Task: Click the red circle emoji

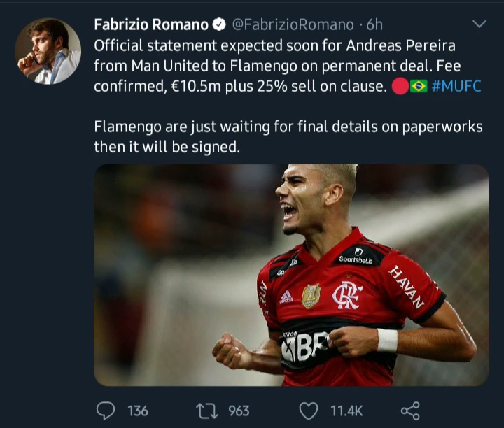Action: (x=400, y=86)
